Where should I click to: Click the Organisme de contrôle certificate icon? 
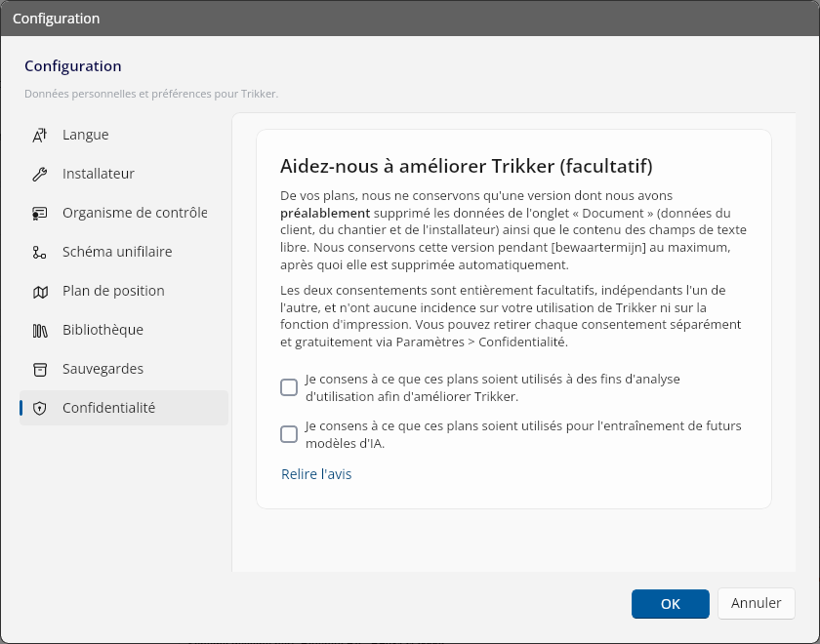[40, 214]
